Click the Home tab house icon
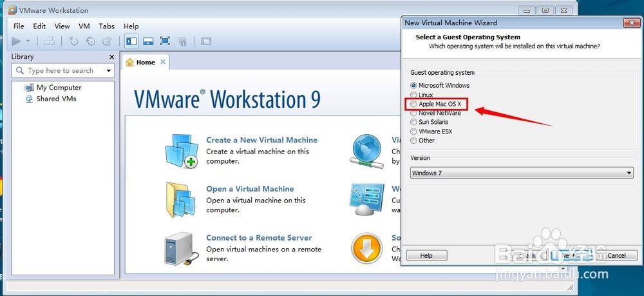Viewport: 644px width, 296px height. [130, 62]
